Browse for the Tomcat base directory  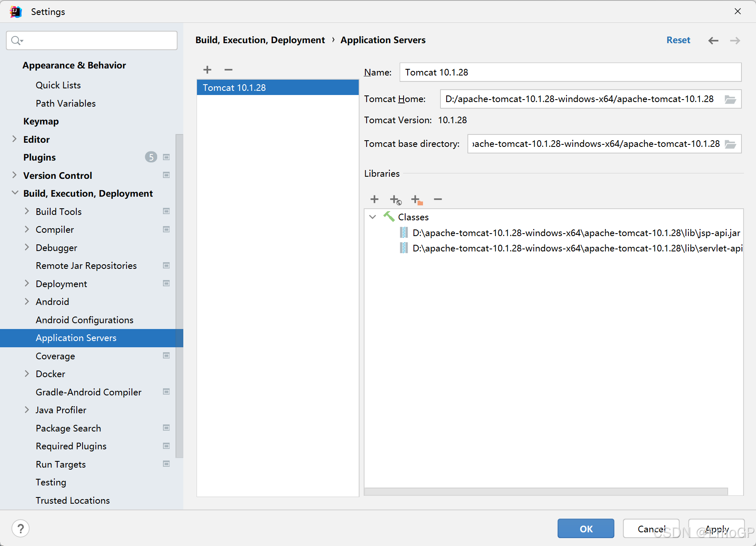tap(730, 144)
